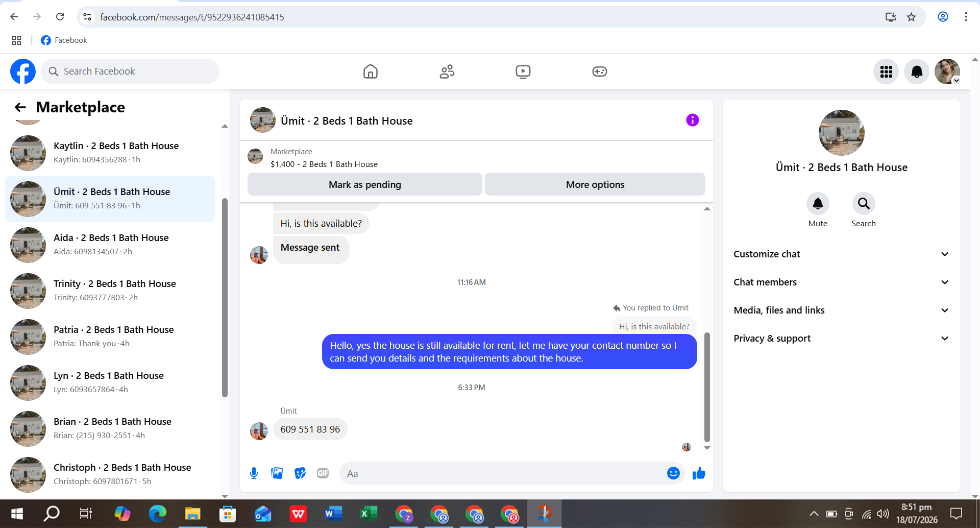The width and height of the screenshot is (980, 528).
Task: Click More options button
Action: click(595, 184)
